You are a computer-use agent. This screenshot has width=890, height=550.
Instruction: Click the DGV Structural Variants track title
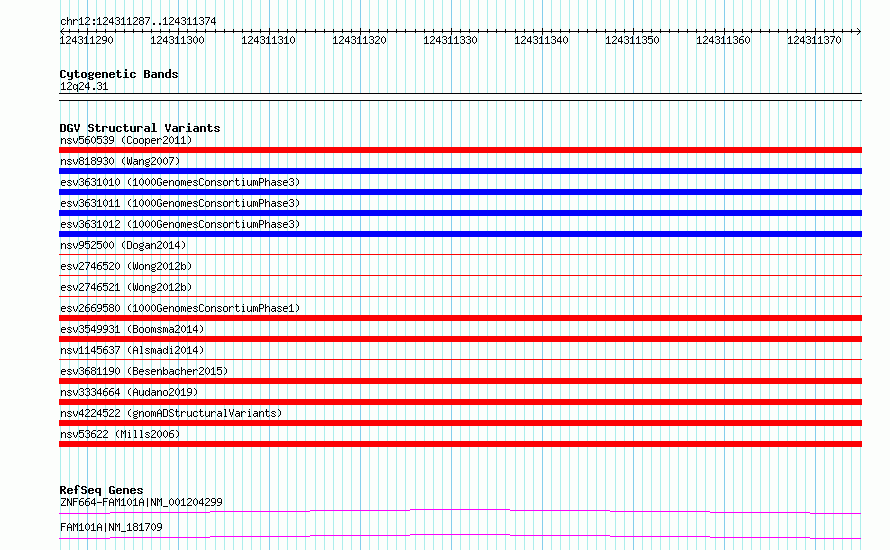pos(140,128)
